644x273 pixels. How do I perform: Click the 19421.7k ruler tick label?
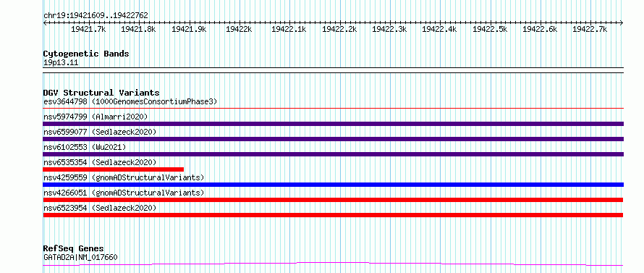click(x=88, y=29)
